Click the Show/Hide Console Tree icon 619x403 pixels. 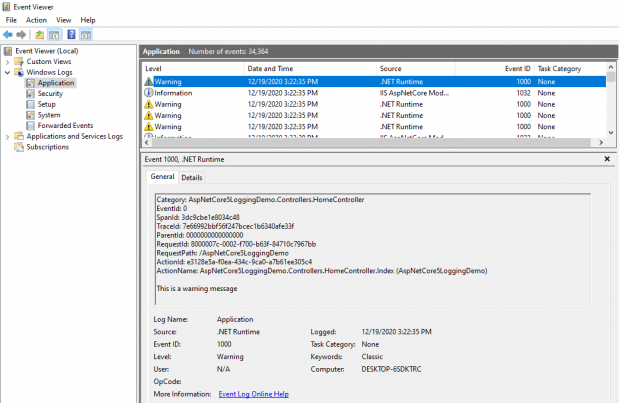click(55, 34)
